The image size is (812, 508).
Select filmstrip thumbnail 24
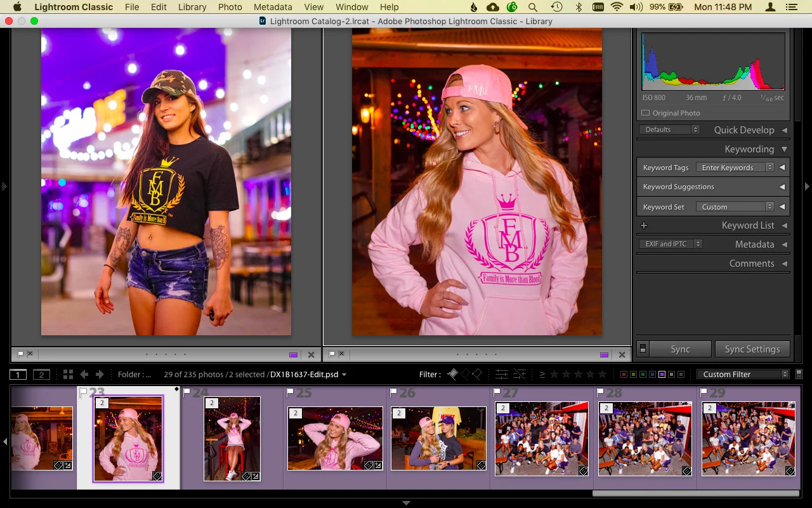(x=232, y=439)
